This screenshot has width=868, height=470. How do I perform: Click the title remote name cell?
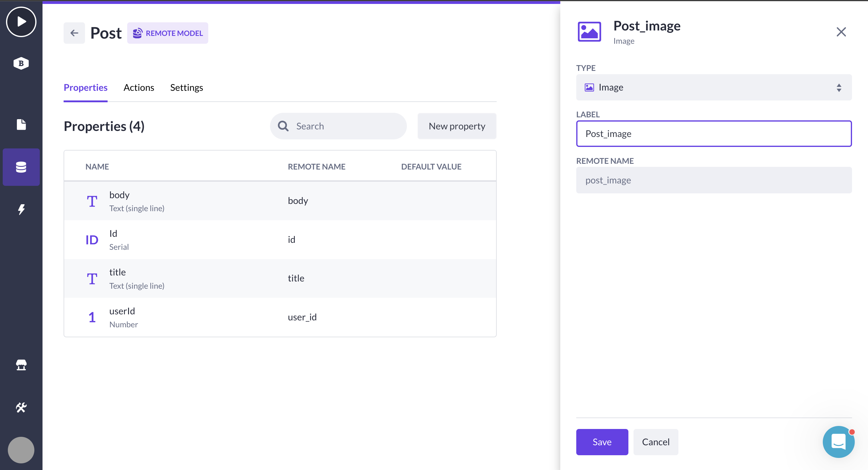click(x=296, y=278)
